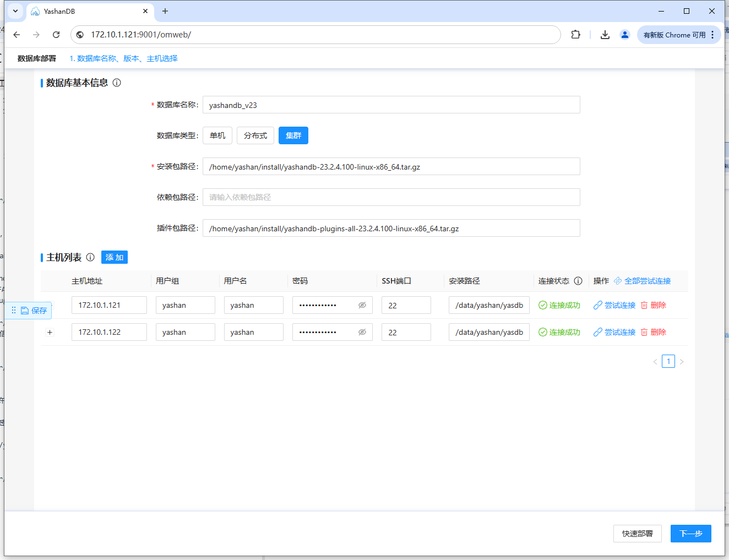
Task: Delete host 172.10.1.121 row
Action: point(654,305)
